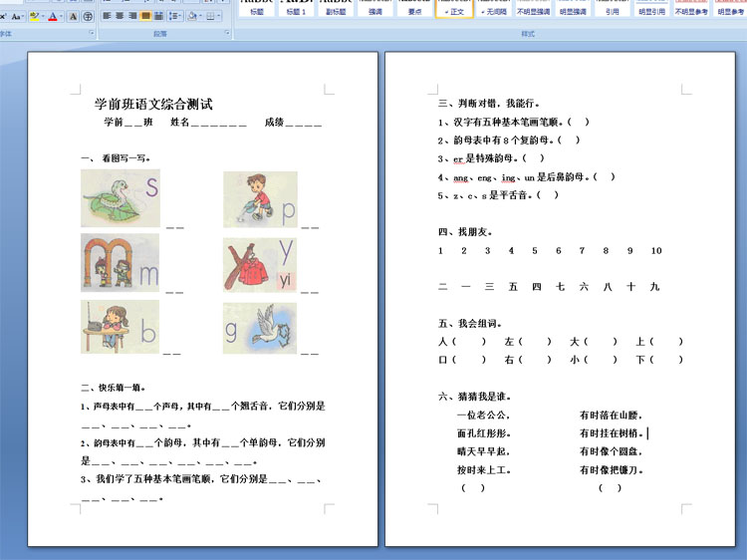Click heading 三、判断对错，我能行
Screen dimensions: 747x560
tap(489, 103)
